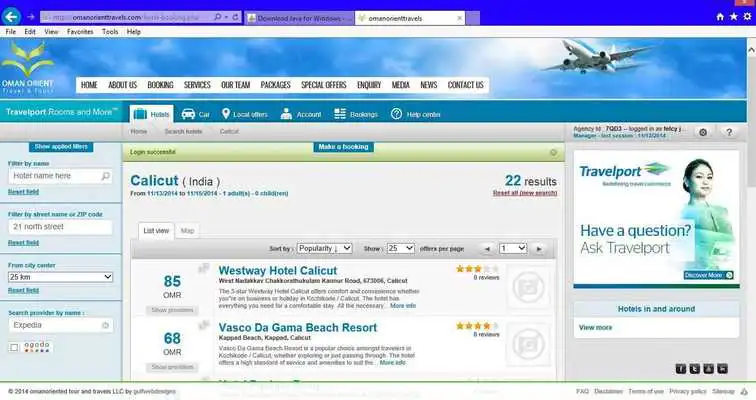
Task: Refresh the page with the reload icon
Action: point(235,17)
